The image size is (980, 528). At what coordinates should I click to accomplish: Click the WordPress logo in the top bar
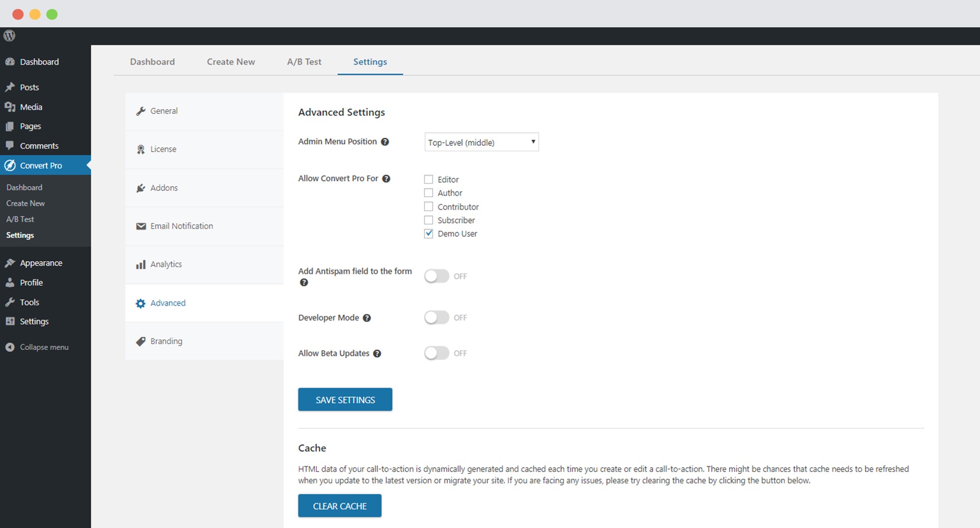(x=9, y=35)
